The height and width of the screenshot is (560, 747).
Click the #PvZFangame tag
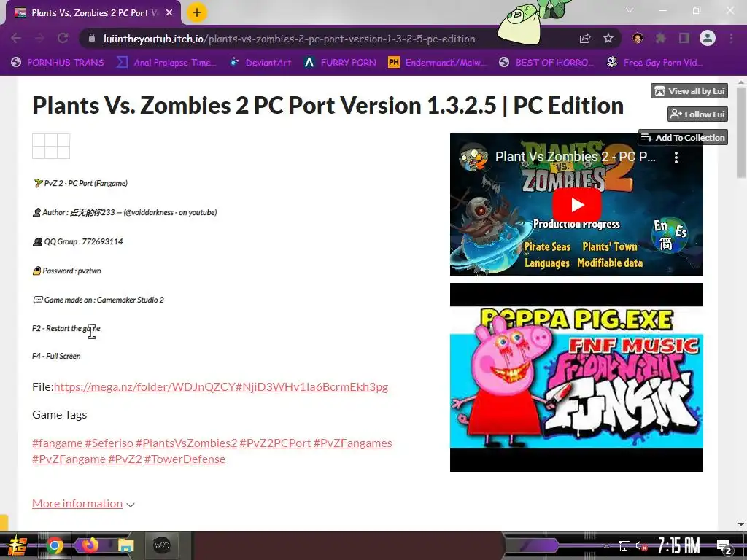[69, 459]
